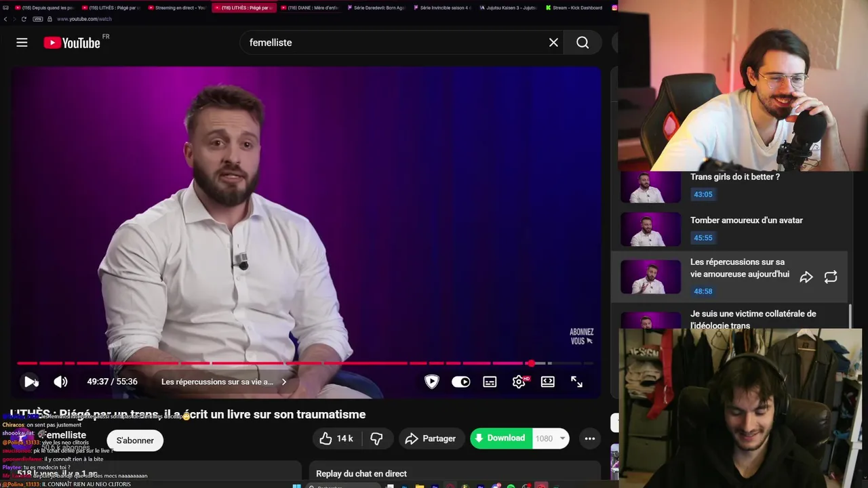Dislike the video with thumbs-down
Image resolution: width=868 pixels, height=488 pixels.
[x=377, y=439]
